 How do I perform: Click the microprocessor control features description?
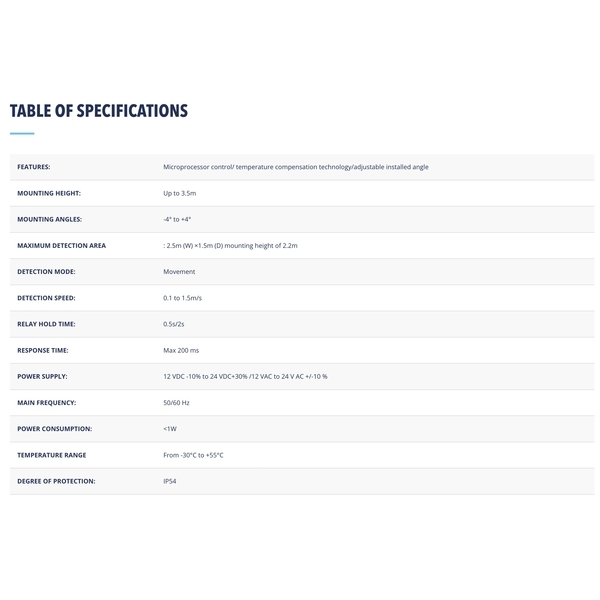point(295,167)
